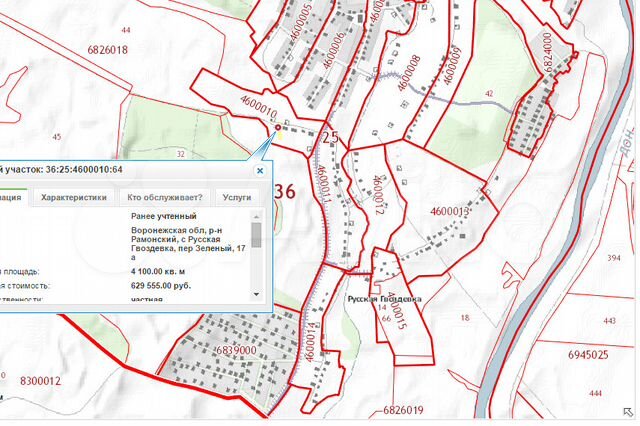Click the popup scrollbar thumb
The image size is (640, 426).
(x=257, y=236)
